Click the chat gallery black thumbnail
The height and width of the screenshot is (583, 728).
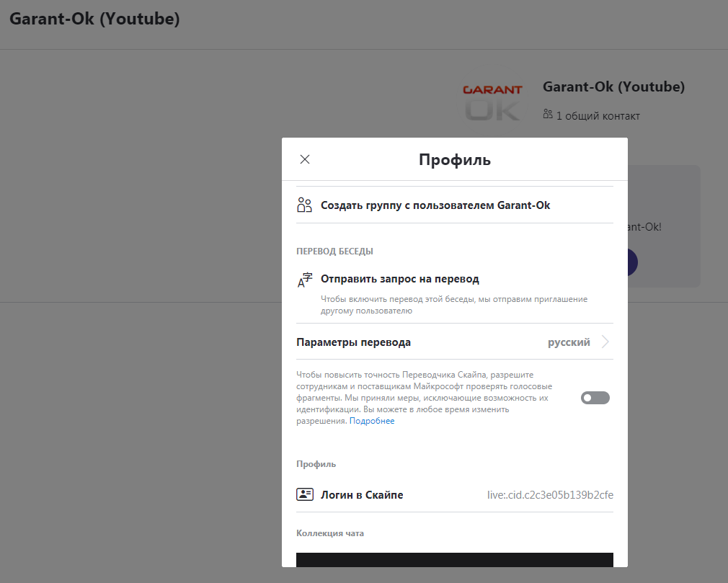tap(455, 560)
